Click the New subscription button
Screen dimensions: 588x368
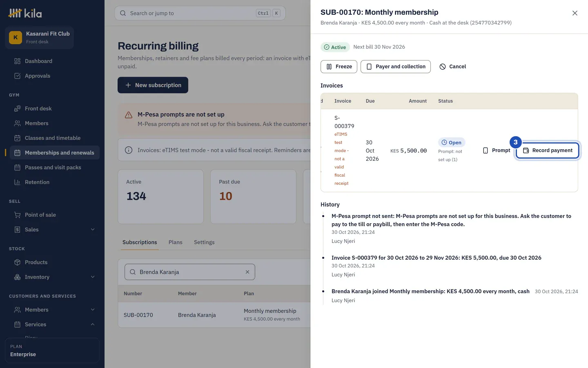tap(153, 85)
